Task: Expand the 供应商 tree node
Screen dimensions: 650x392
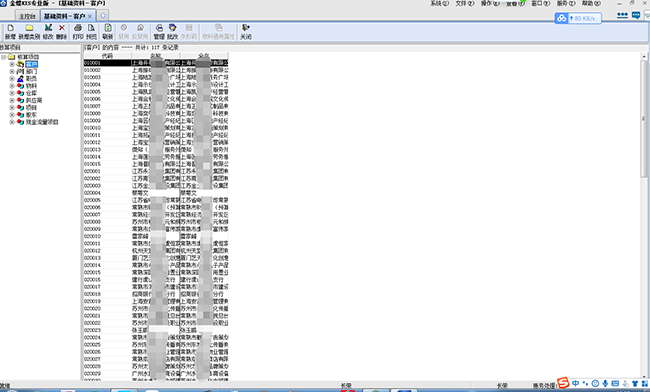Action: coord(12,100)
